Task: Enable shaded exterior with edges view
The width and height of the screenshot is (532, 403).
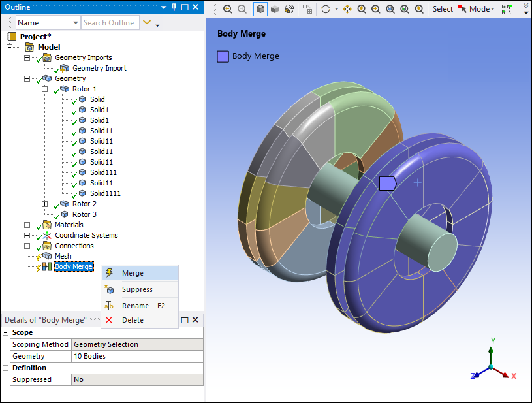Action: [x=260, y=9]
